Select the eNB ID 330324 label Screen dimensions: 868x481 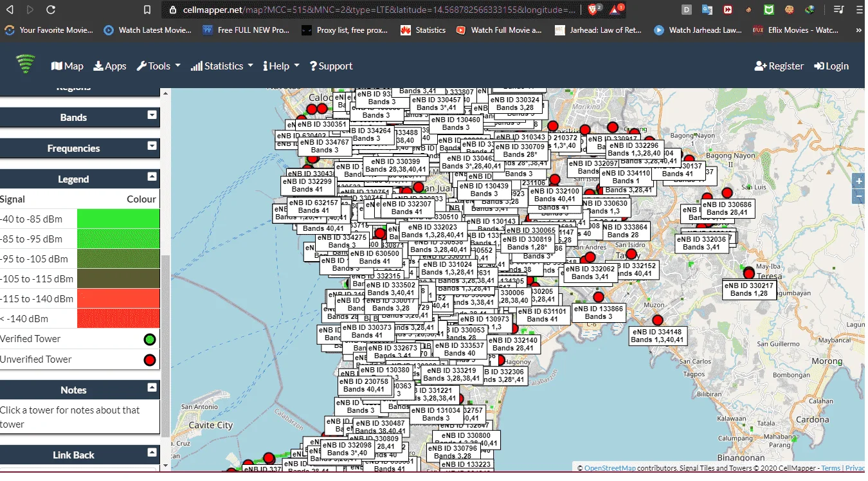pos(515,104)
